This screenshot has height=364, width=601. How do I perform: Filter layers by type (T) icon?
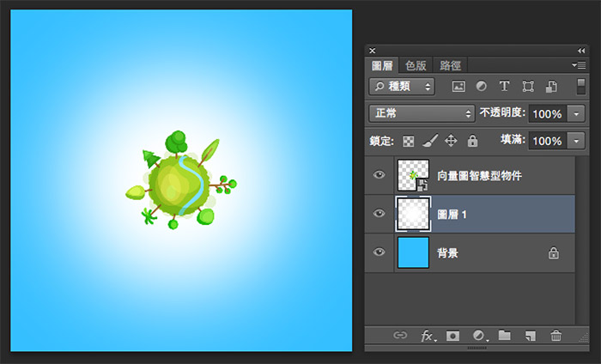(x=505, y=87)
